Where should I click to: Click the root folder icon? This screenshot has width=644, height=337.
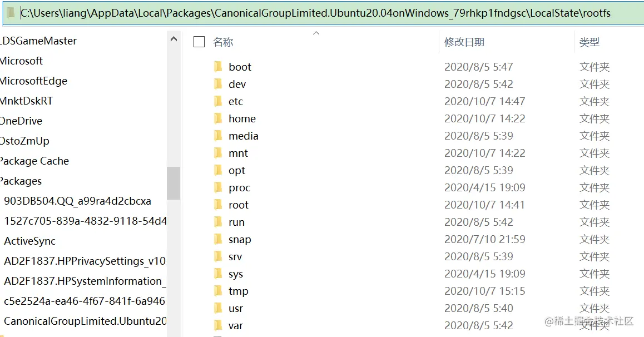[x=218, y=205]
